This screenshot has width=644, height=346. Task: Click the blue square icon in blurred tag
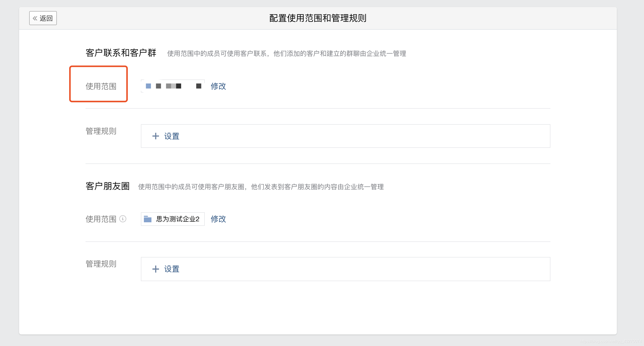pos(148,86)
